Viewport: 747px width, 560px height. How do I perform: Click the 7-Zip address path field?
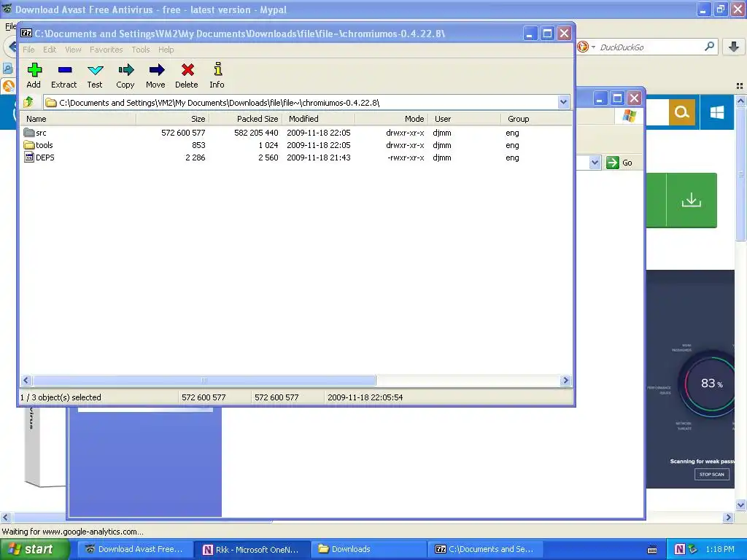pos(301,102)
